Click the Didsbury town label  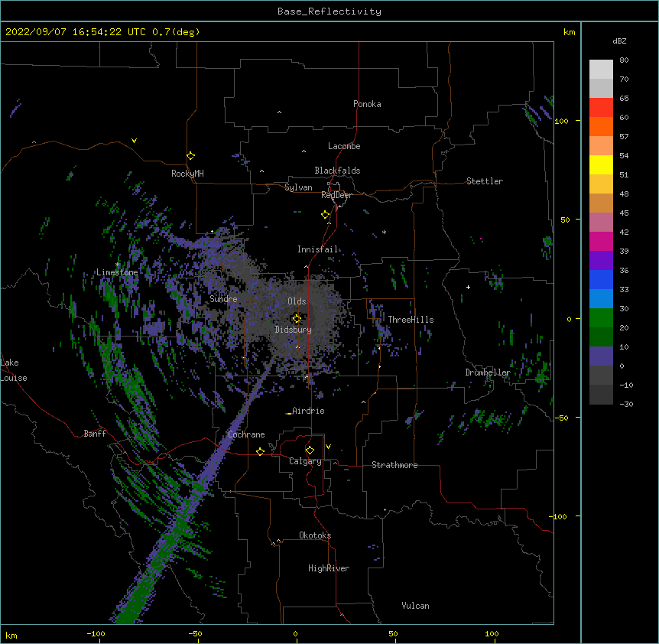[x=293, y=330]
